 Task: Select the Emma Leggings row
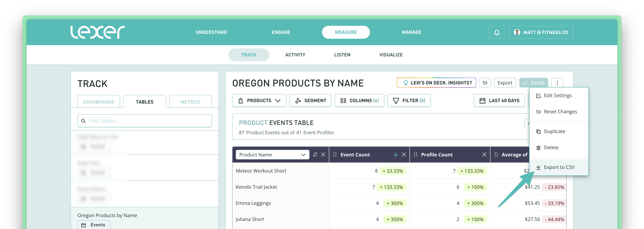click(399, 203)
